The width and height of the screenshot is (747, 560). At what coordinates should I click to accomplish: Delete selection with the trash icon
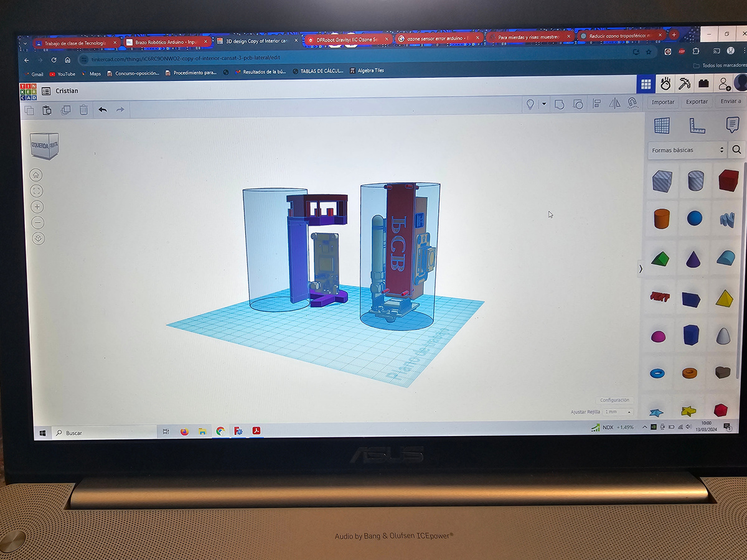[83, 110]
